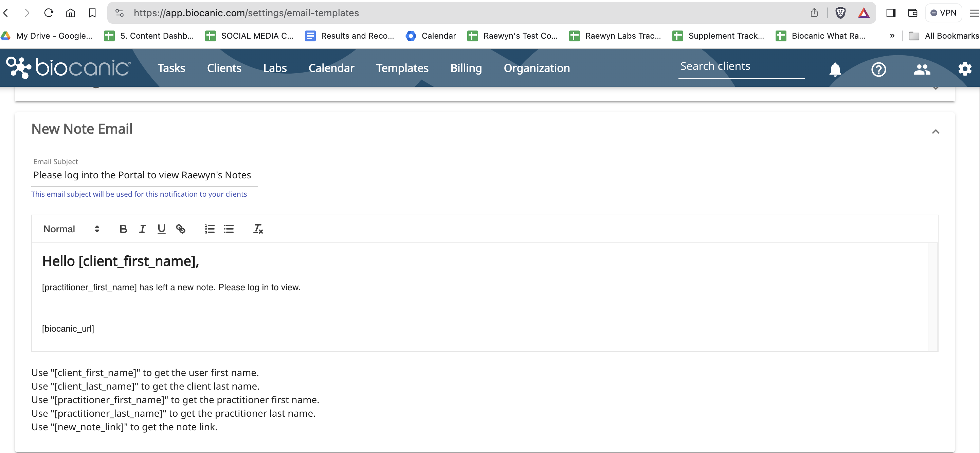Open Biocanic settings gear
This screenshot has width=980, height=453.
pos(965,69)
